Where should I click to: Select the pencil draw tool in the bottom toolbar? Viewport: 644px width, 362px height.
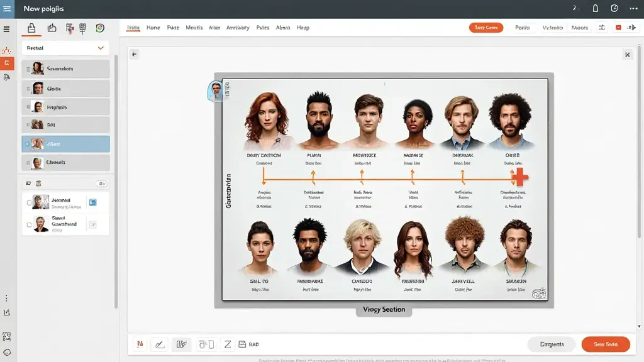(160, 344)
